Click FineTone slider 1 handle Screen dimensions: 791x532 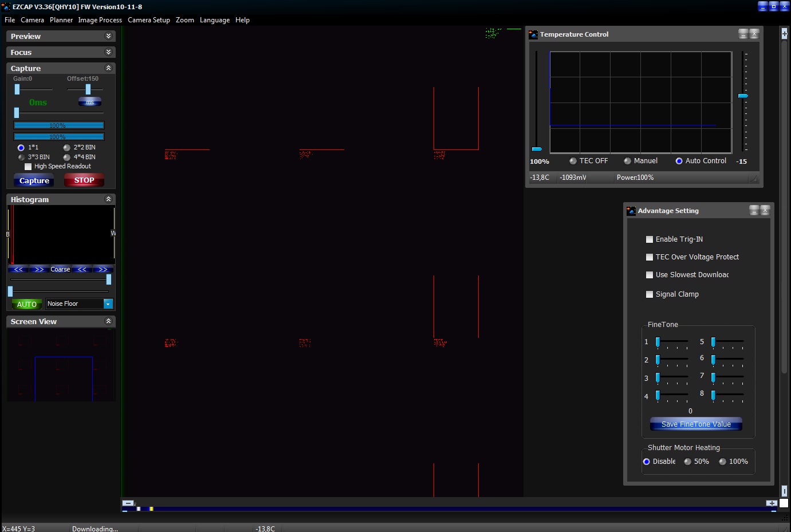pos(658,342)
